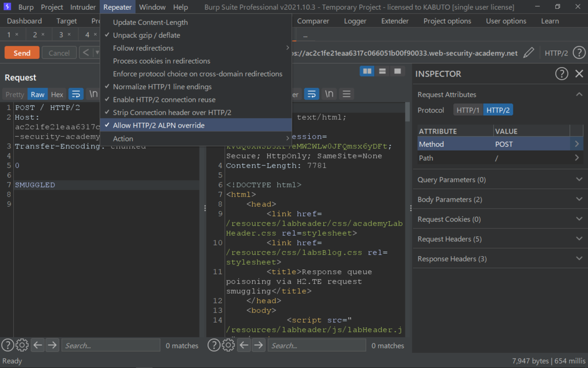
Task: Toggle Process cookies in redirections
Action: tap(196, 61)
